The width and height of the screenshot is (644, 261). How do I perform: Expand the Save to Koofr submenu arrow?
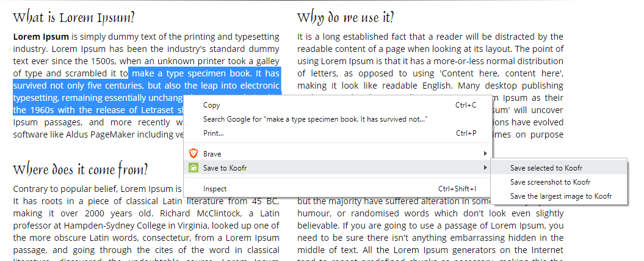click(485, 167)
